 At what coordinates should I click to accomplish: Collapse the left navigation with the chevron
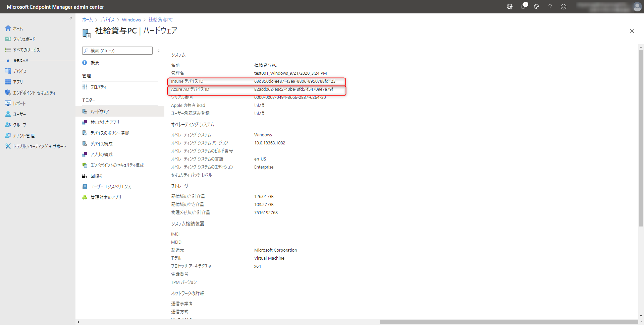click(x=71, y=18)
